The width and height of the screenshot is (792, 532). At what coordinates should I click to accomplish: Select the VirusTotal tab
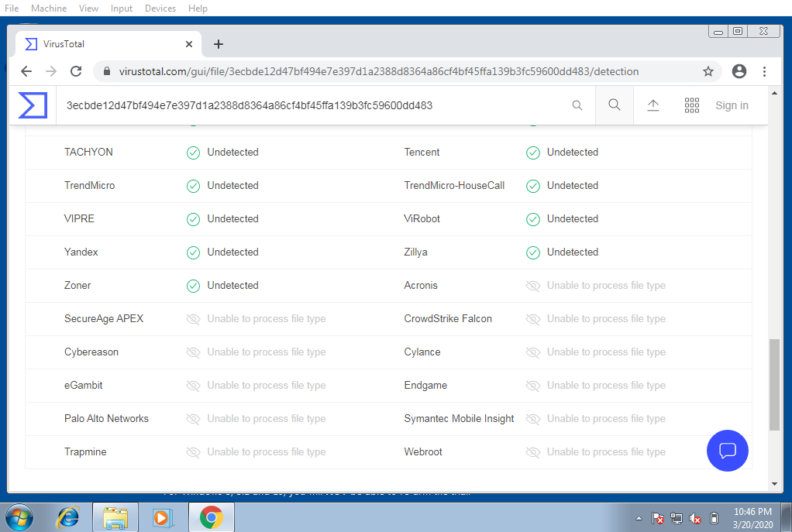(x=108, y=44)
